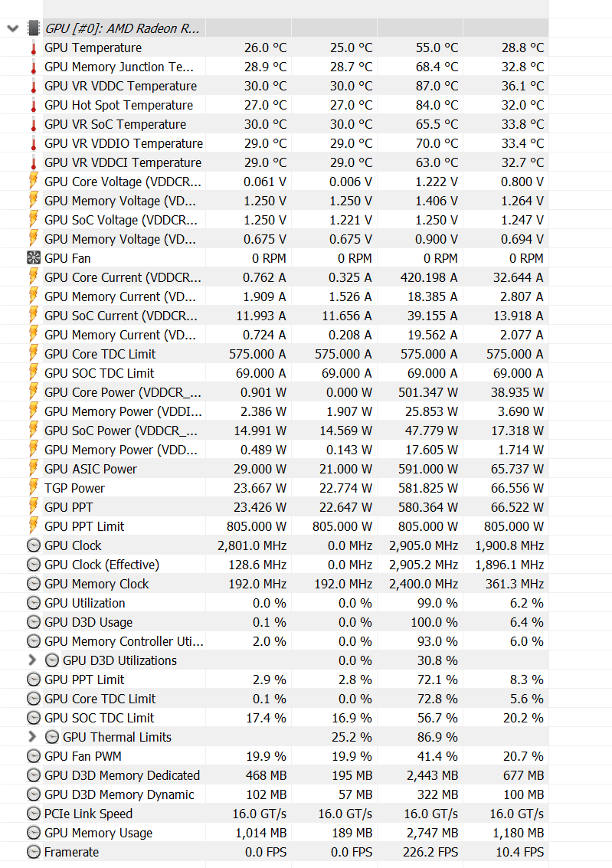
Task: Click the GPU chip icon in header row
Action: point(34,28)
